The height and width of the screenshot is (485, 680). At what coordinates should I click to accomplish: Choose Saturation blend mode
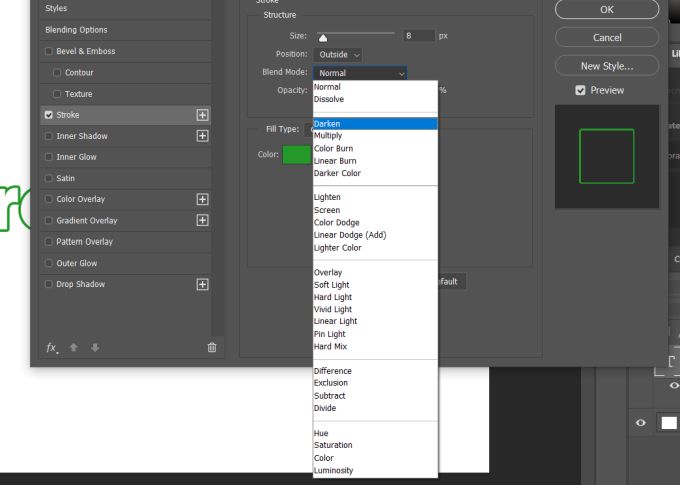(375, 445)
